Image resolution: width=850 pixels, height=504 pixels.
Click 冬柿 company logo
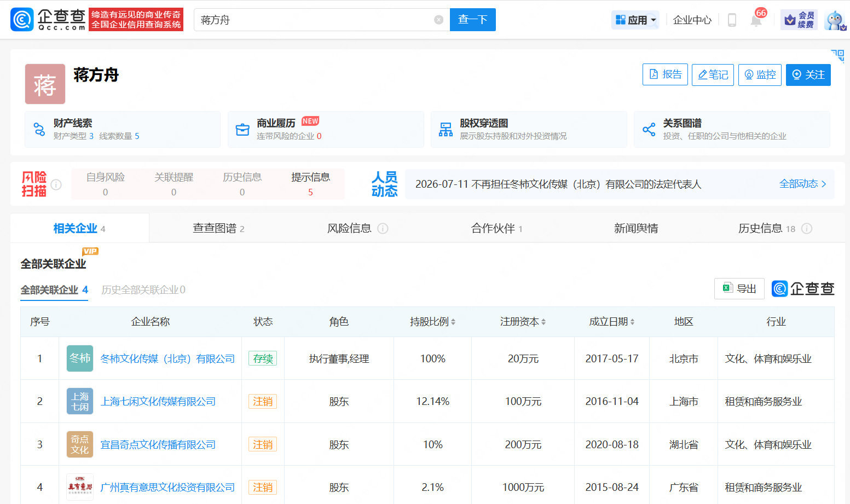(x=80, y=358)
